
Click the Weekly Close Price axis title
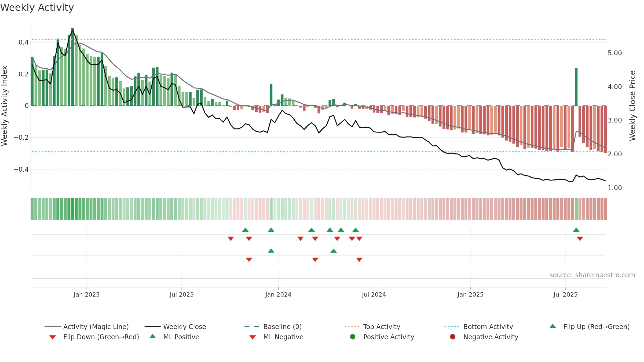click(632, 106)
